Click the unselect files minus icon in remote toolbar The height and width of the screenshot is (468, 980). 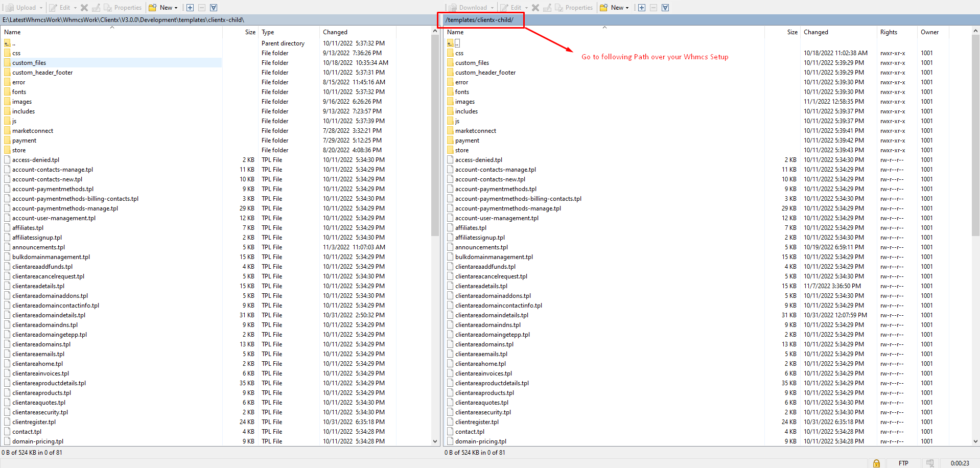tap(654, 8)
